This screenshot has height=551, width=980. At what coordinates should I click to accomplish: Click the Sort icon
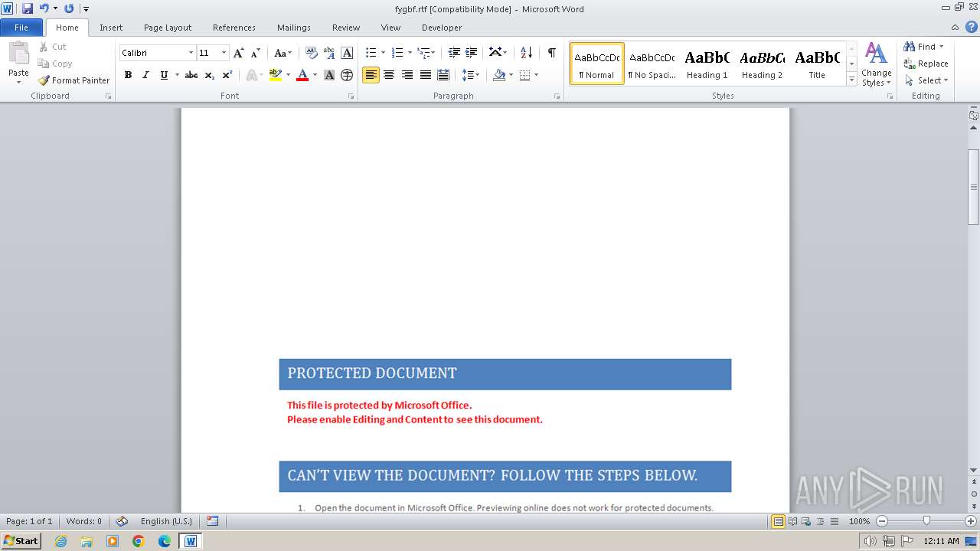pyautogui.click(x=526, y=53)
